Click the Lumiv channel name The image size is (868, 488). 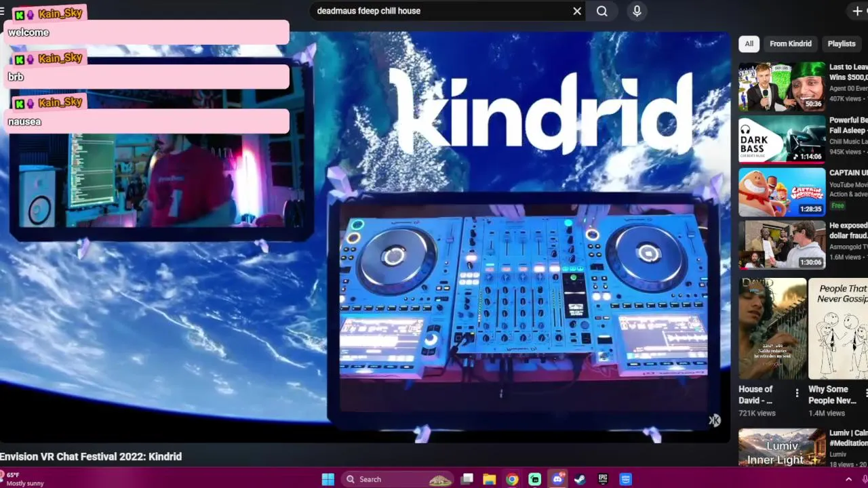point(837,454)
